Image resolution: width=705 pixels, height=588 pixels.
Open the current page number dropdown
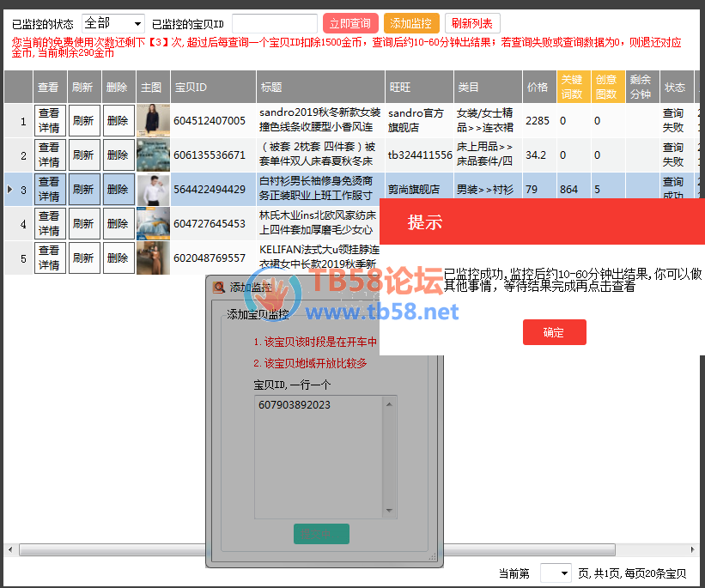click(x=555, y=573)
